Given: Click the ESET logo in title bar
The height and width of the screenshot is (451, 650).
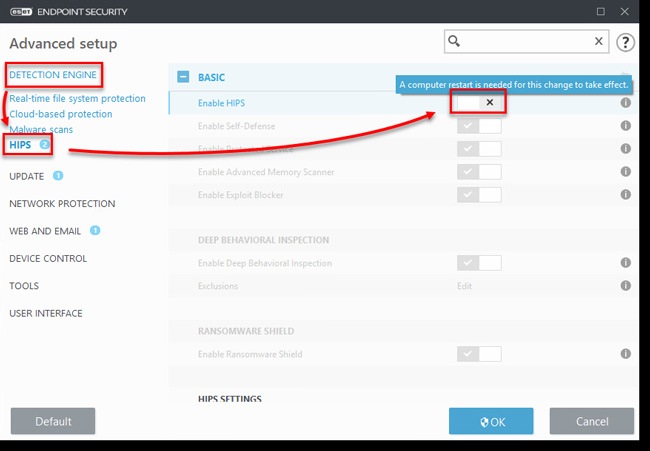Looking at the screenshot, I should pos(21,12).
